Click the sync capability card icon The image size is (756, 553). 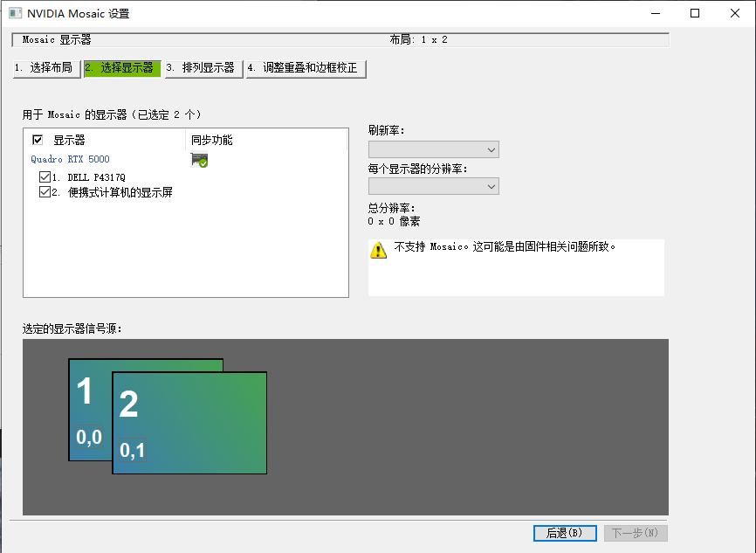(199, 160)
